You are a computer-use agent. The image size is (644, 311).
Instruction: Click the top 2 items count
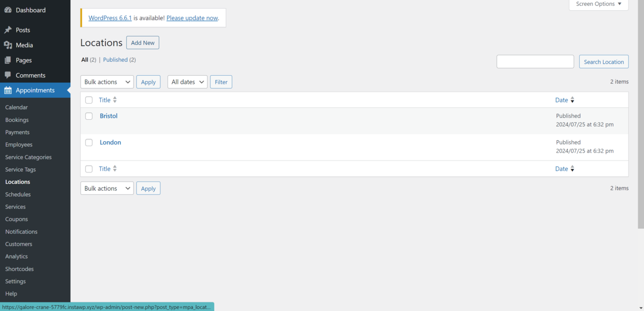tap(619, 82)
